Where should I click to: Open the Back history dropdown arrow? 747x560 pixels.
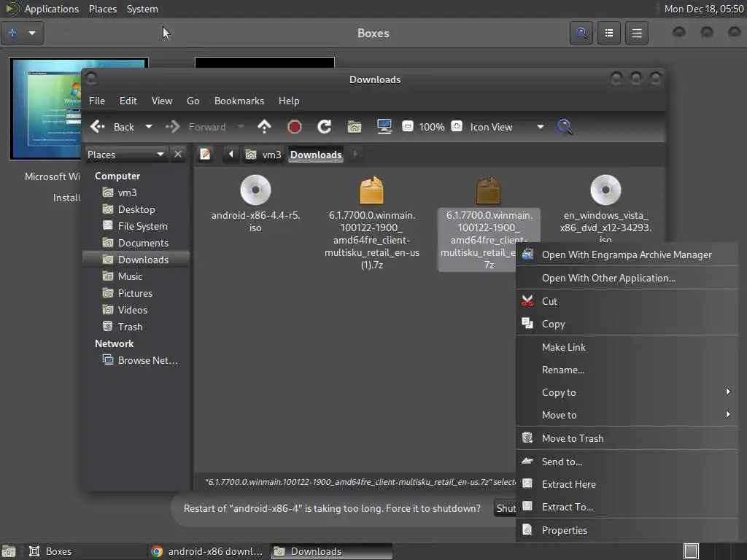click(149, 127)
